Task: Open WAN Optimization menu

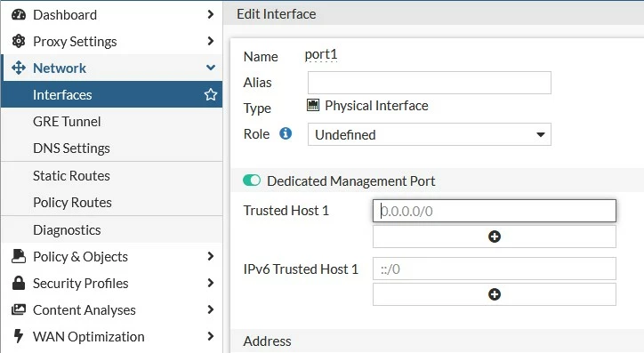Action: pos(112,337)
